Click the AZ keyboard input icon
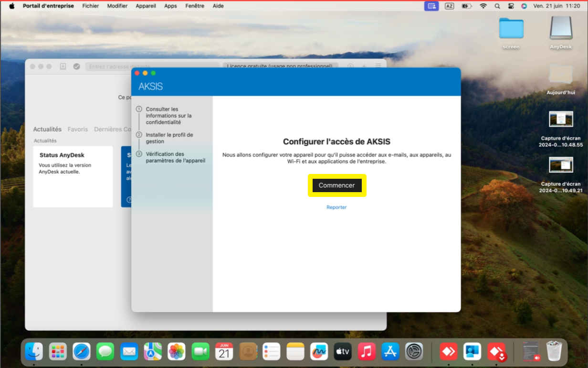Viewport: 588px width, 368px height. coord(449,6)
